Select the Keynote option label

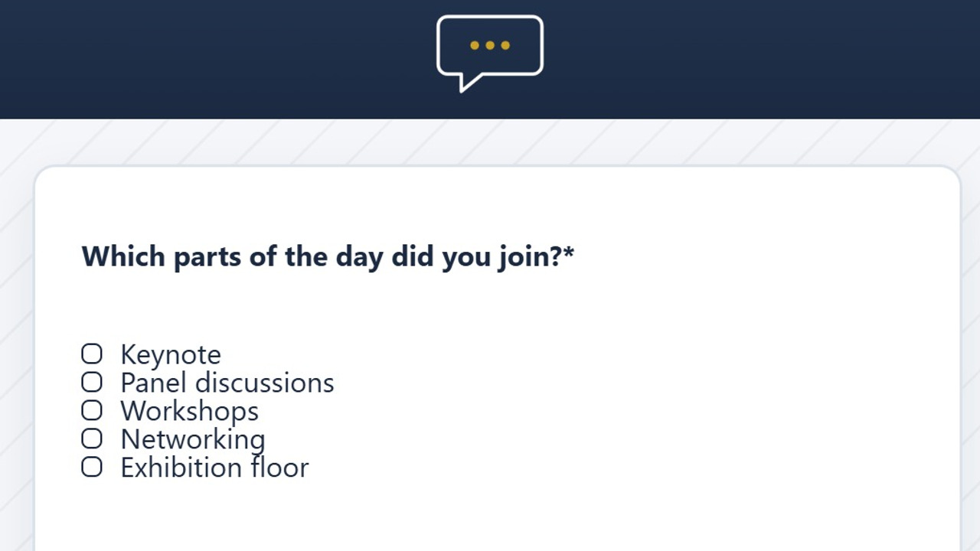pos(171,355)
